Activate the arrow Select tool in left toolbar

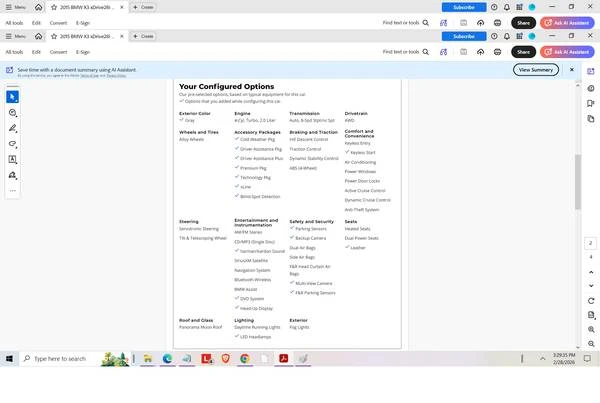click(x=12, y=97)
